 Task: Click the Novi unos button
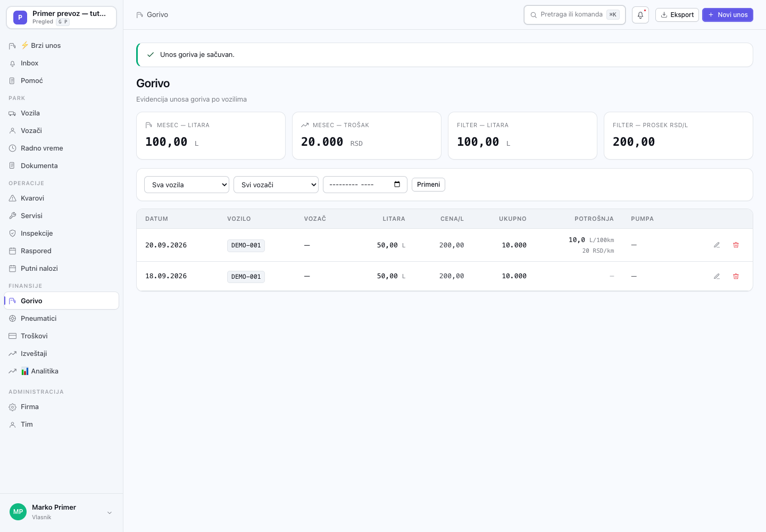tap(727, 15)
